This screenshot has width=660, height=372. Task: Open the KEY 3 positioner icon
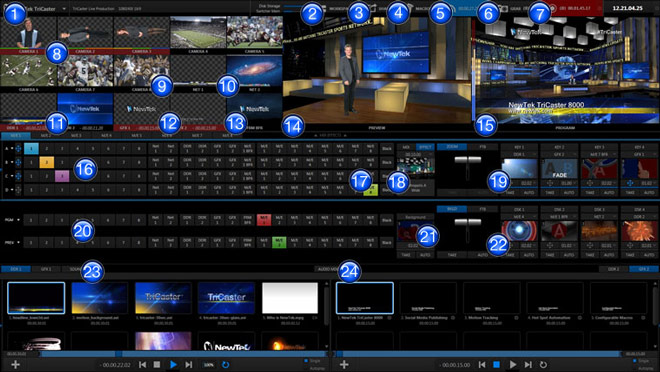pos(590,183)
